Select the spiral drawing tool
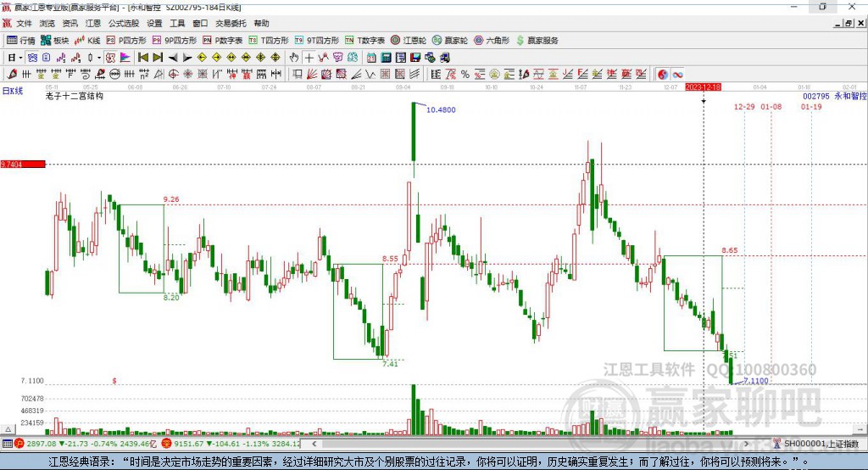The image size is (868, 470). [x=86, y=74]
